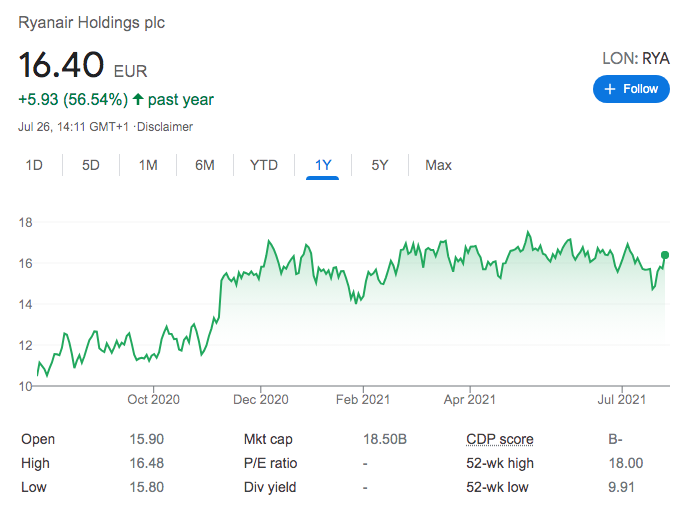Click the green current-price dot on chart

click(x=665, y=255)
